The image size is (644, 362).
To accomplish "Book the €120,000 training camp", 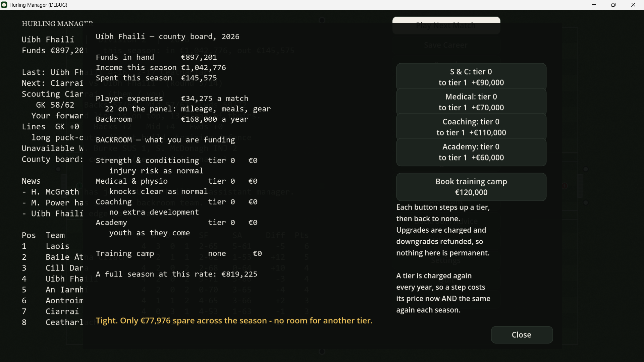I will point(471,187).
